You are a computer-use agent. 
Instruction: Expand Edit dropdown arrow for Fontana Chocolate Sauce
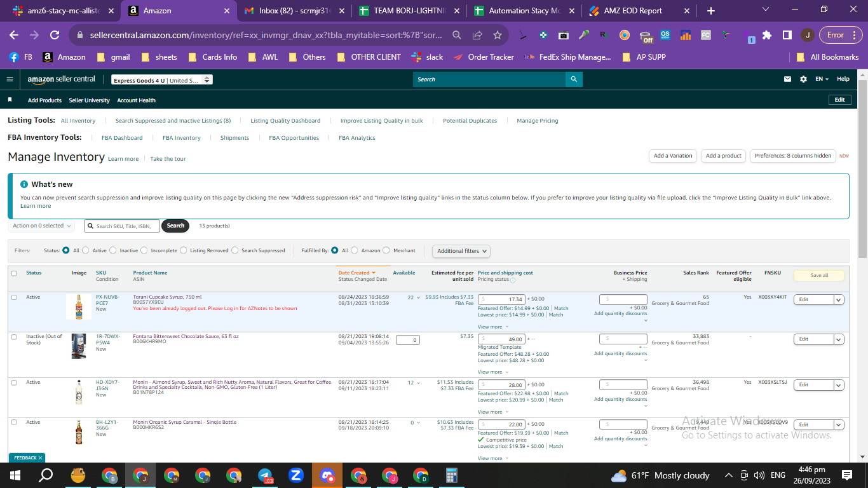838,339
